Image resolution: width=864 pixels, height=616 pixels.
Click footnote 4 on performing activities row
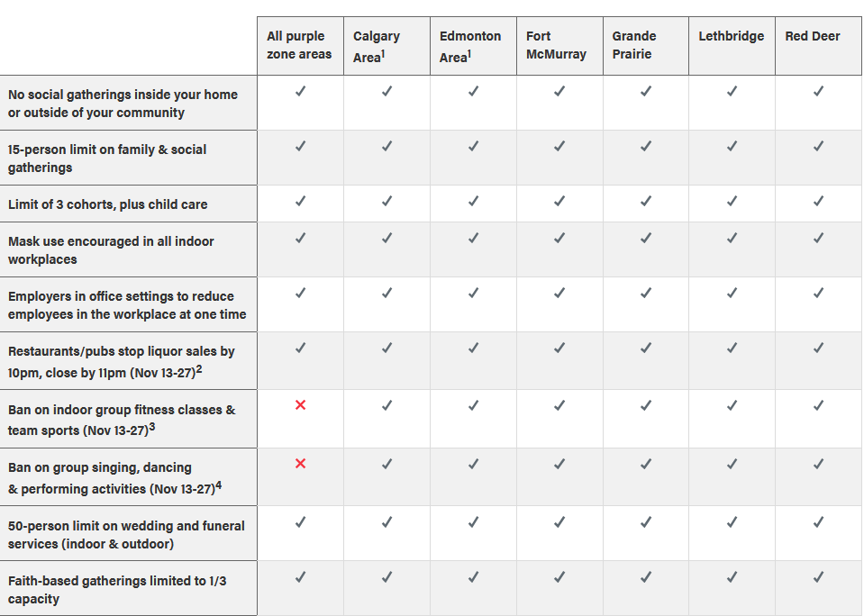pos(219,485)
